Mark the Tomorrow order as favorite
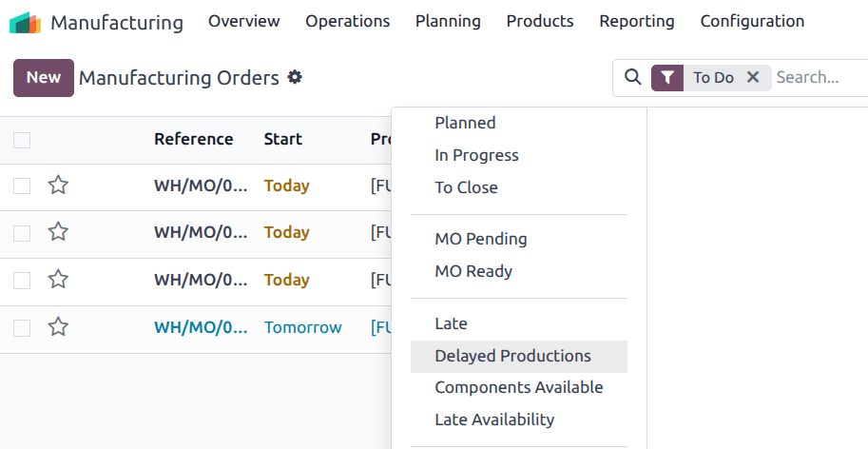 coord(58,327)
